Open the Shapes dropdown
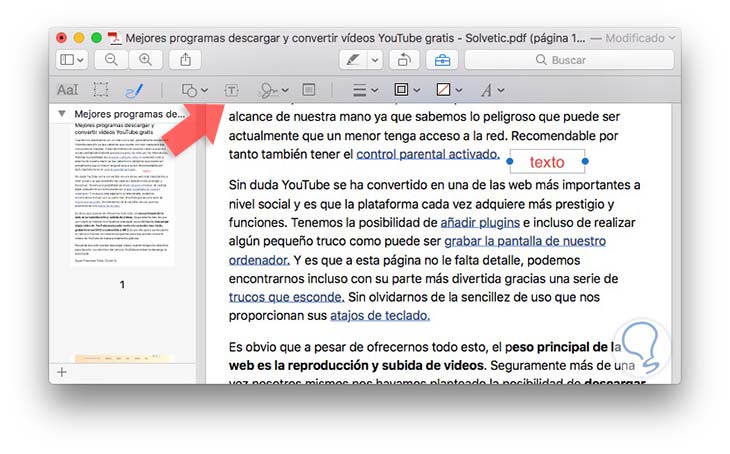Image resolution: width=730 pixels, height=454 pixels. [194, 90]
